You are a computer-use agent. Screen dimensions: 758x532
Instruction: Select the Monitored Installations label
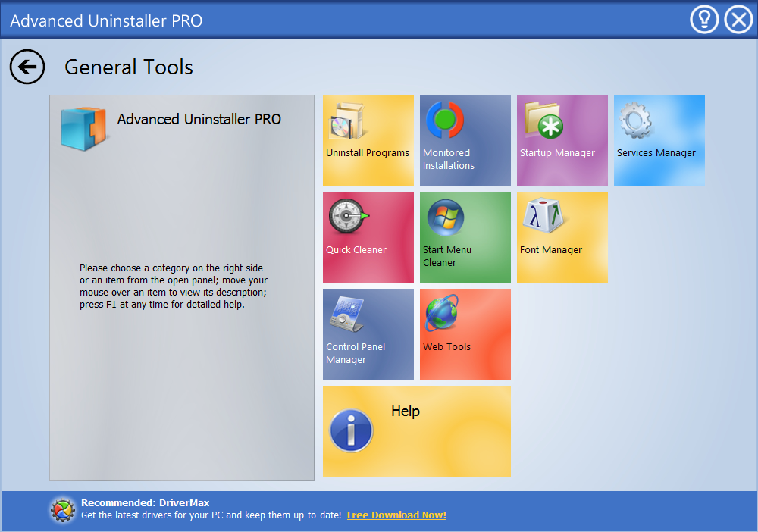click(x=449, y=159)
